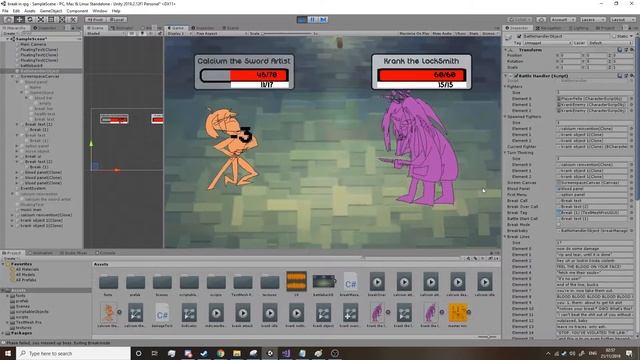Open Visual Studio from taskbar
This screenshot has width=640, height=360.
click(x=286, y=353)
